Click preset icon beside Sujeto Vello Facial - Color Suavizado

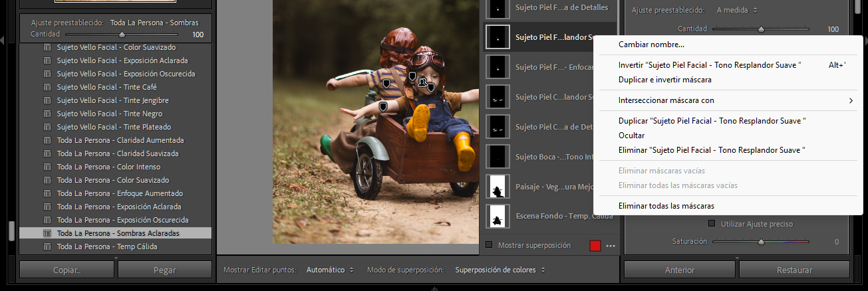(47, 47)
